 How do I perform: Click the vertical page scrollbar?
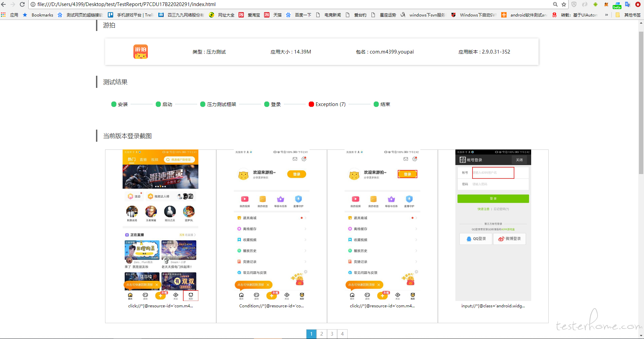click(641, 101)
